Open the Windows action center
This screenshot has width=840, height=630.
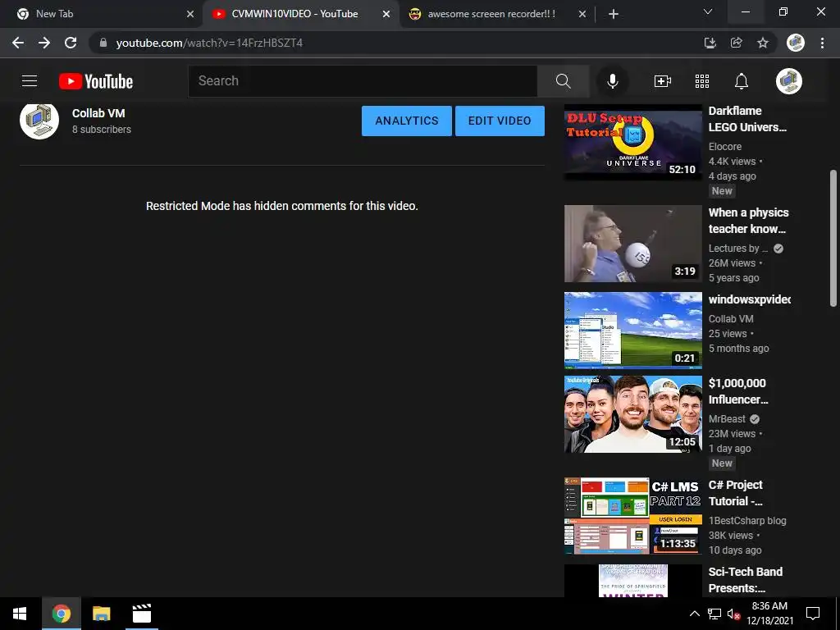[x=813, y=614]
